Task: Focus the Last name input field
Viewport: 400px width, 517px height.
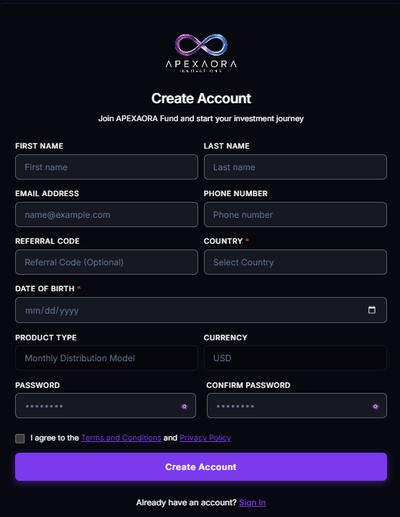Action: tap(295, 167)
